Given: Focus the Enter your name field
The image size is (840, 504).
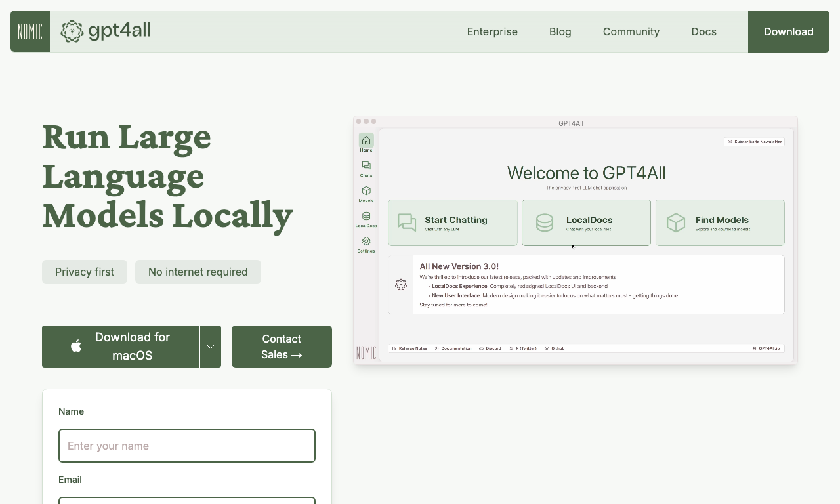Looking at the screenshot, I should point(187,446).
